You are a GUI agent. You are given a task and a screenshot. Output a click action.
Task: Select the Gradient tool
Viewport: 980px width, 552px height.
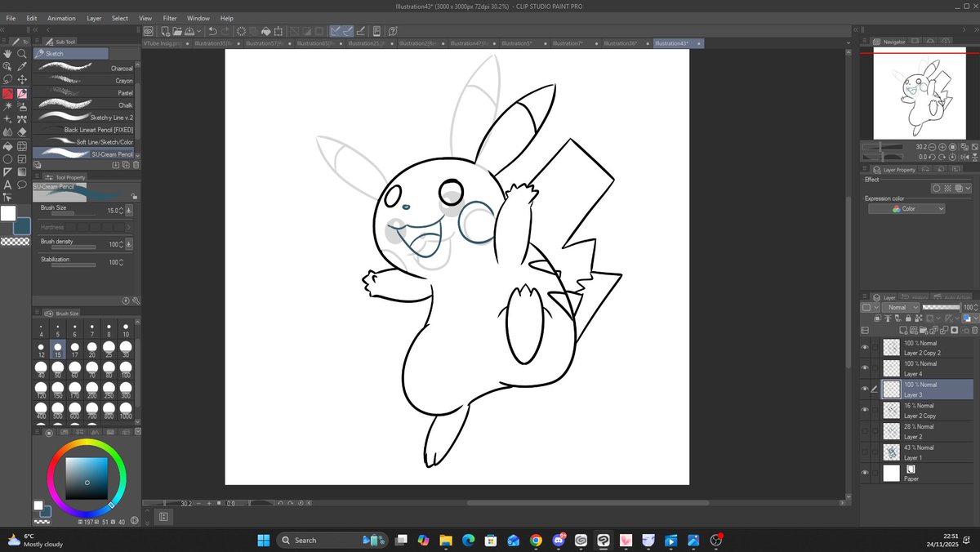22,171
